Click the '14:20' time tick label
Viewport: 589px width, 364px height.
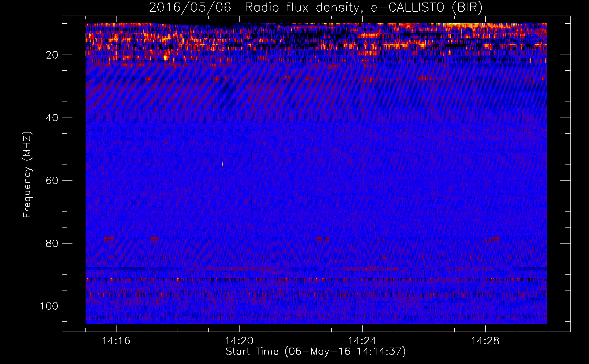tap(239, 341)
